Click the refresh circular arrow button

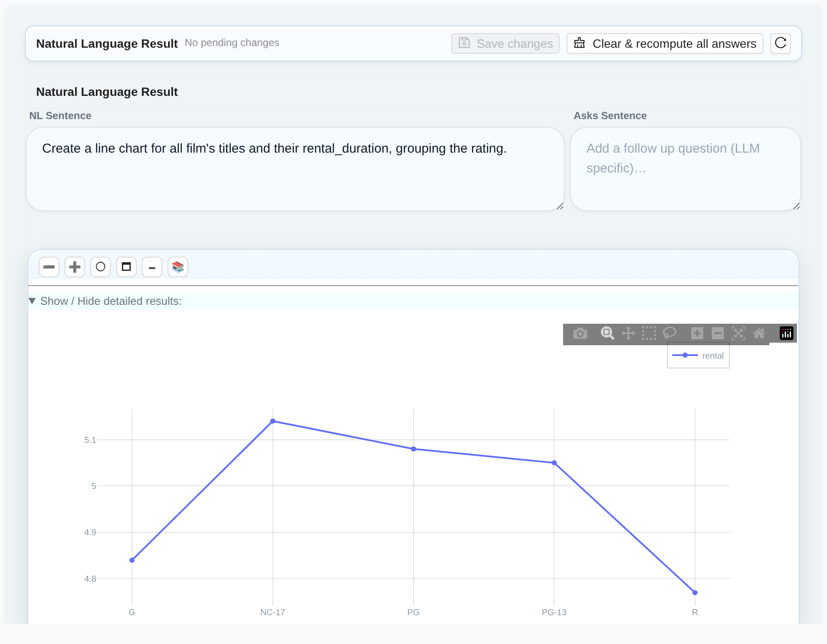tap(781, 43)
